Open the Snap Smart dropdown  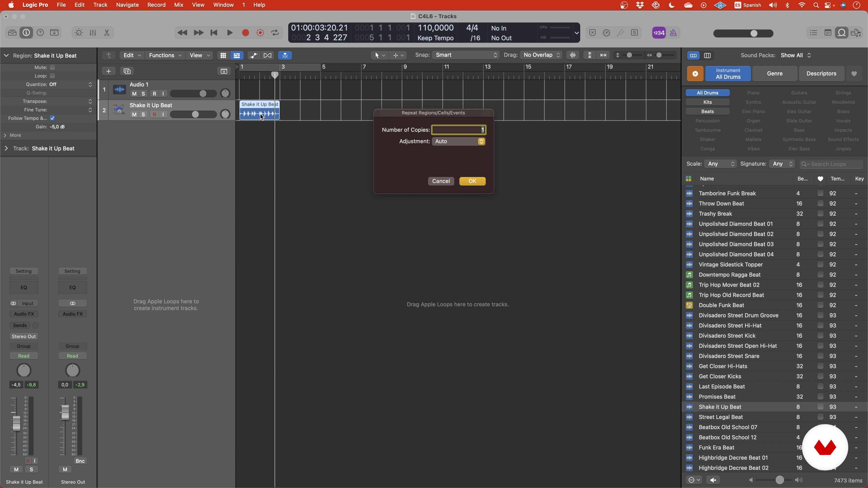(x=466, y=55)
